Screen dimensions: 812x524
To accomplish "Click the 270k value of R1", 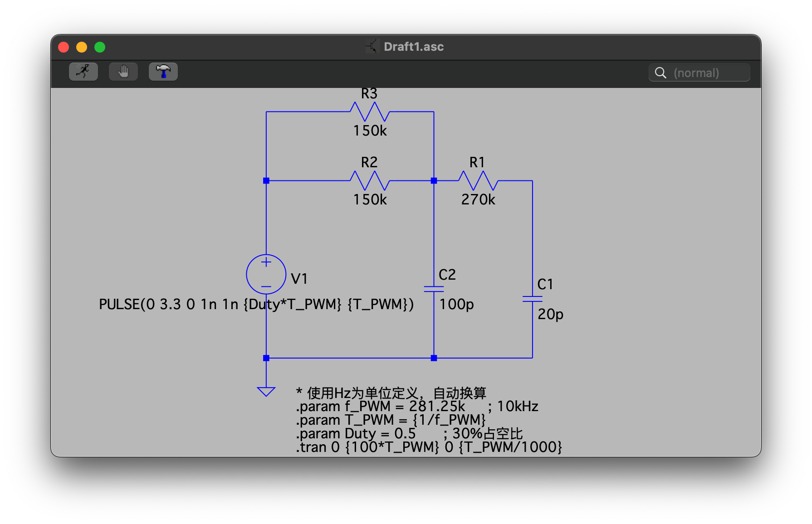I will pyautogui.click(x=478, y=200).
